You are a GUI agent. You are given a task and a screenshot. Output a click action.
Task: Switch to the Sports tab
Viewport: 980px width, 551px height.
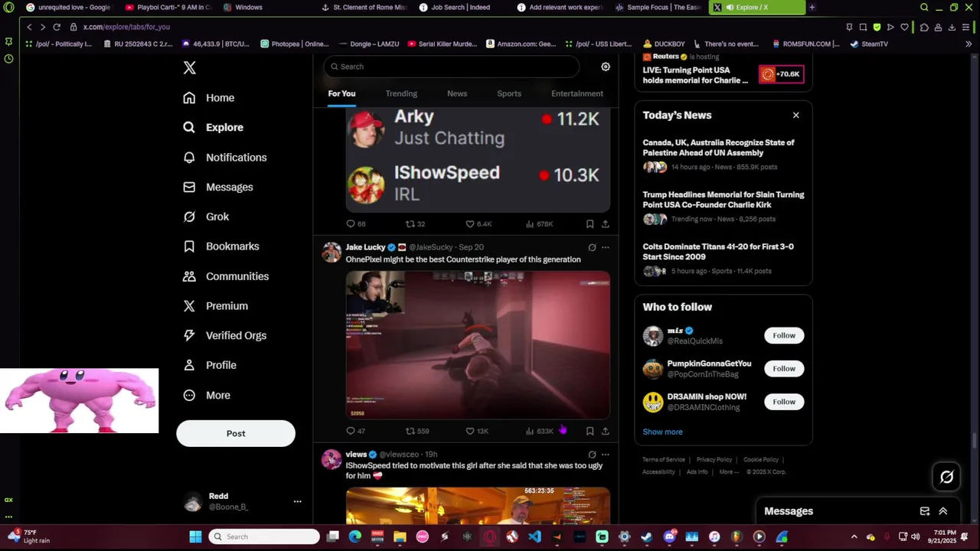click(x=509, y=93)
